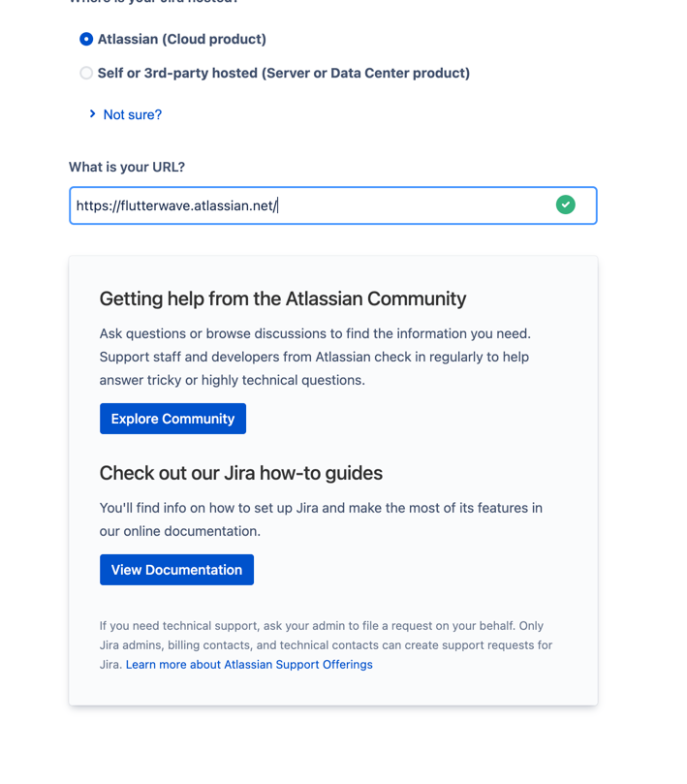Select the Atlassian (Cloud product) radio button
This screenshot has height=784, width=687.
(x=86, y=40)
